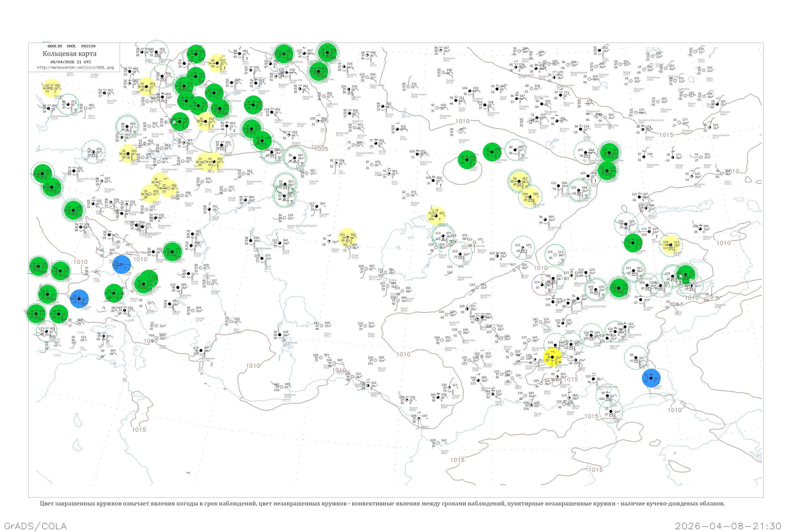Click the dashed circle at Эльтон station
Screen dimensions: 798x532
222,145
